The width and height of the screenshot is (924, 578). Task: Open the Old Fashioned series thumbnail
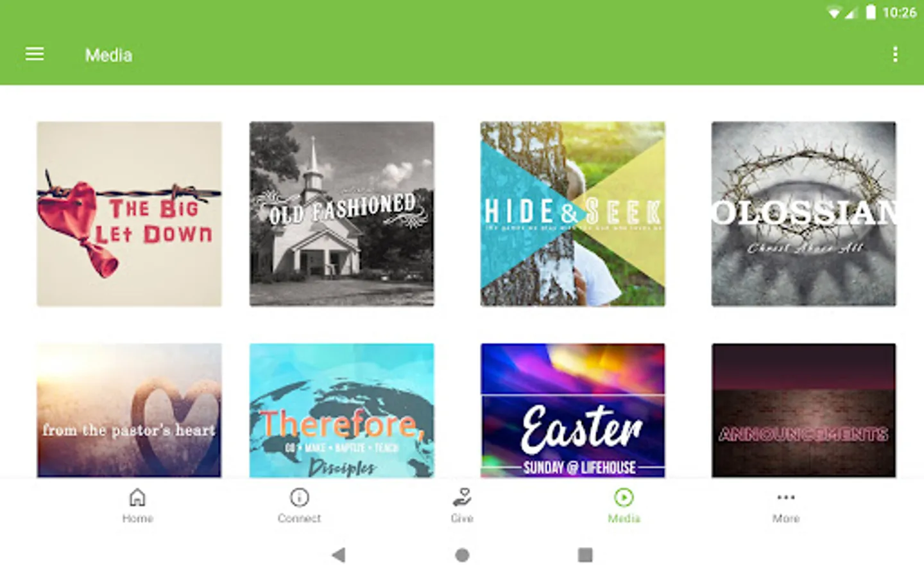click(x=342, y=214)
